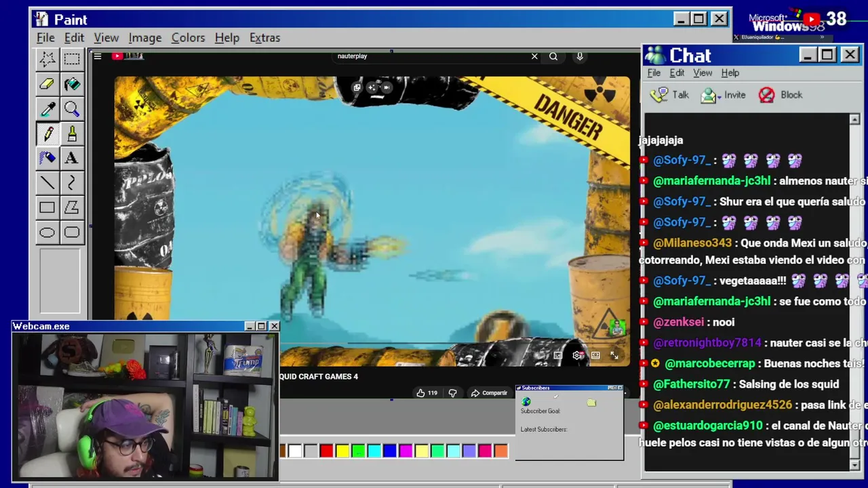
Task: Click the Invite button in Chat
Action: click(x=723, y=95)
